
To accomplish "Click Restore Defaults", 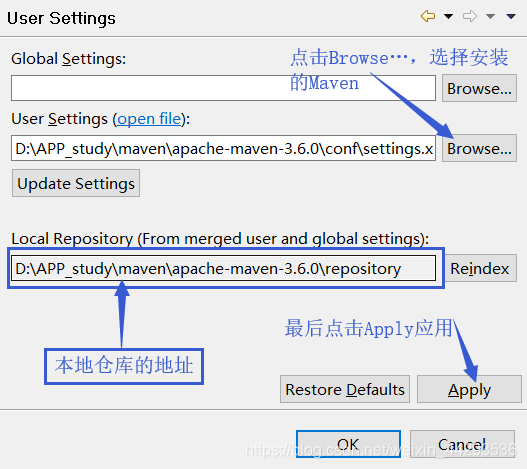I will click(345, 389).
